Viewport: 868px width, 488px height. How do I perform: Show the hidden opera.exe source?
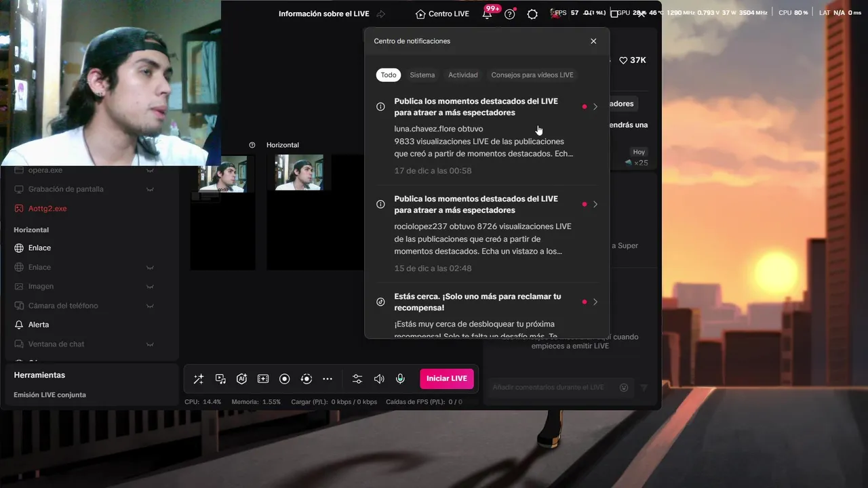click(x=150, y=170)
